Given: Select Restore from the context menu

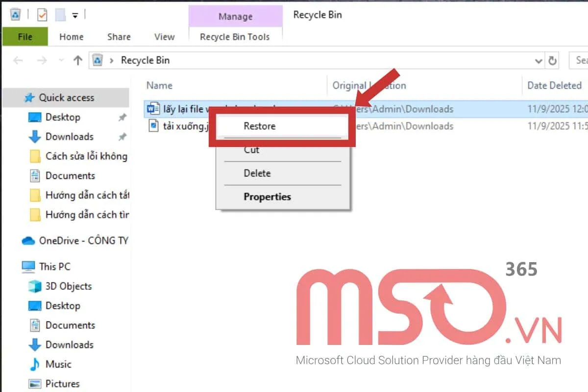Looking at the screenshot, I should (x=260, y=126).
